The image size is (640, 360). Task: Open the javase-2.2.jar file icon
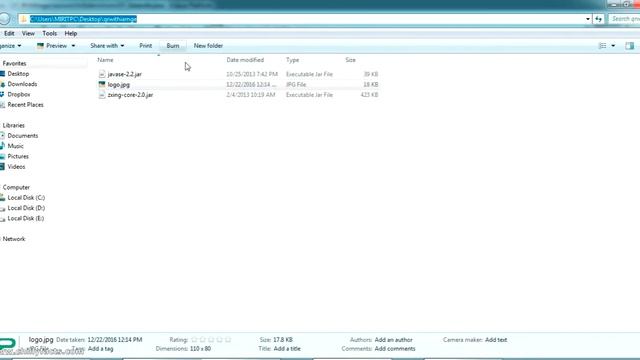coord(102,74)
